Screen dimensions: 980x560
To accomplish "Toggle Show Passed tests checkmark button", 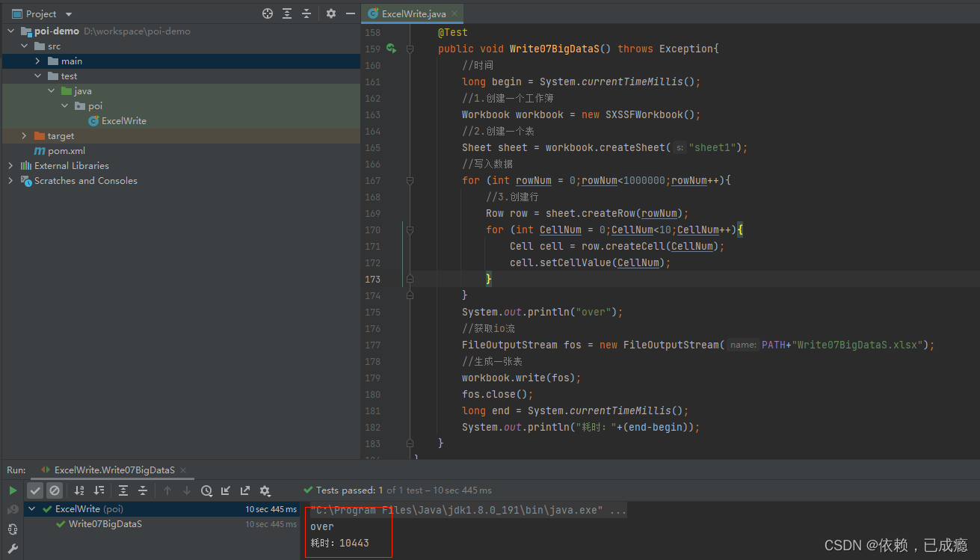I will coord(35,490).
